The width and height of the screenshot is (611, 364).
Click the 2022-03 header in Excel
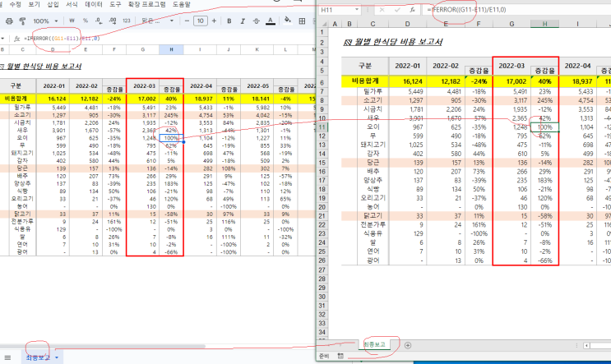[x=511, y=67]
